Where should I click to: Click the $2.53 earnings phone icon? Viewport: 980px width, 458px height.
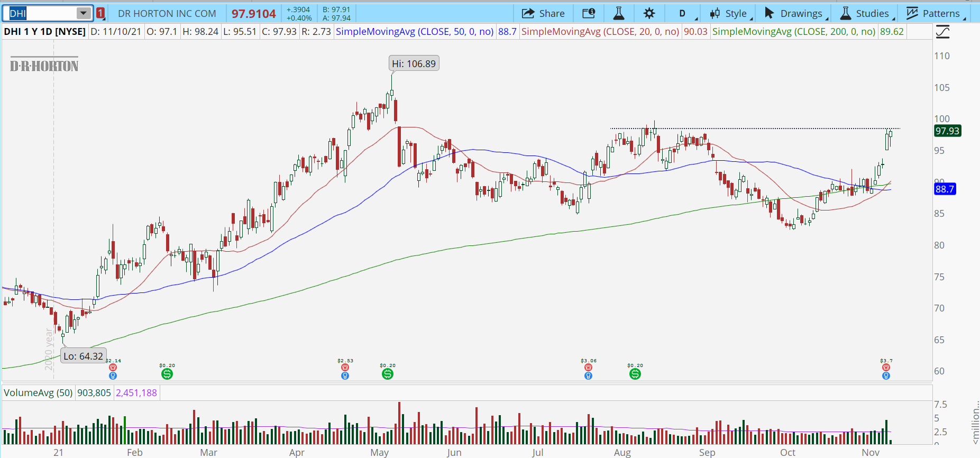click(x=345, y=367)
